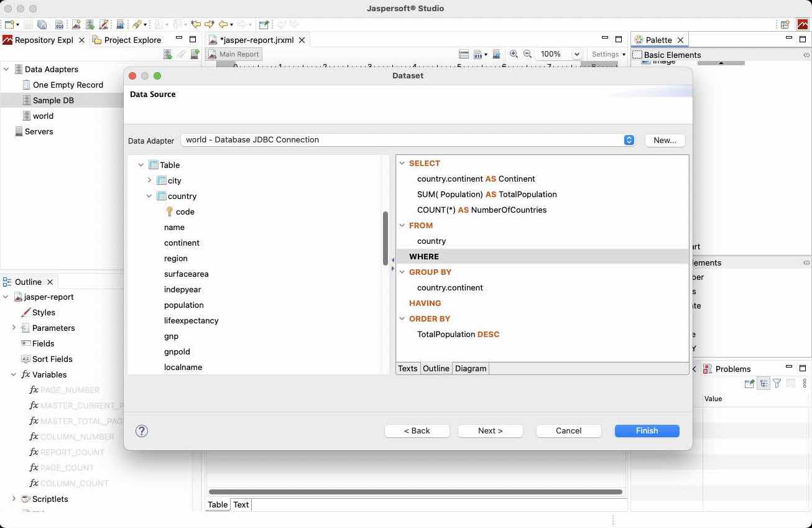Click the Zoom In magnifier icon
Image resolution: width=812 pixels, height=528 pixels.
[514, 54]
